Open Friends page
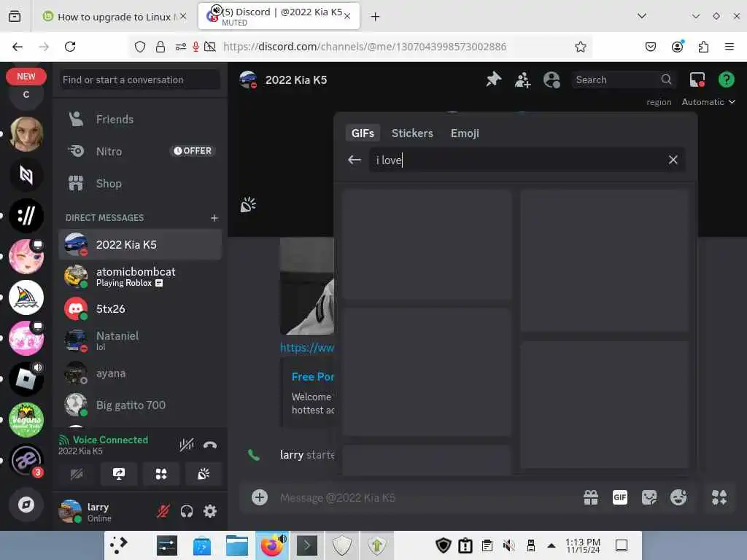Image resolution: width=747 pixels, height=560 pixels. coord(139,119)
